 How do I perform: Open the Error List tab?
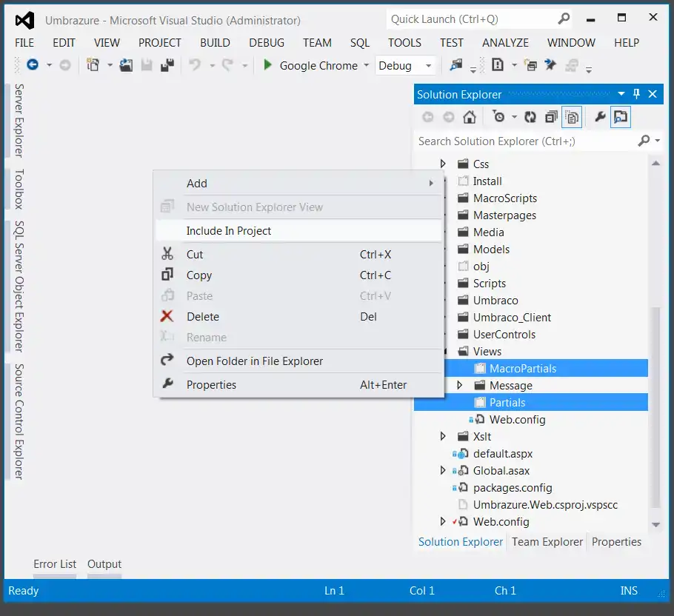(x=55, y=563)
